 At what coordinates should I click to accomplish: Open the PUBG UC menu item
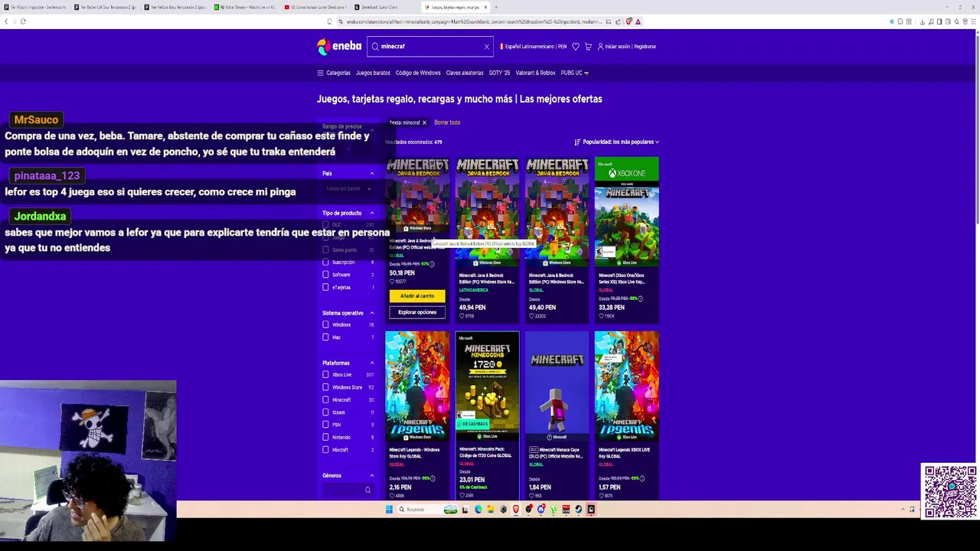(x=574, y=73)
